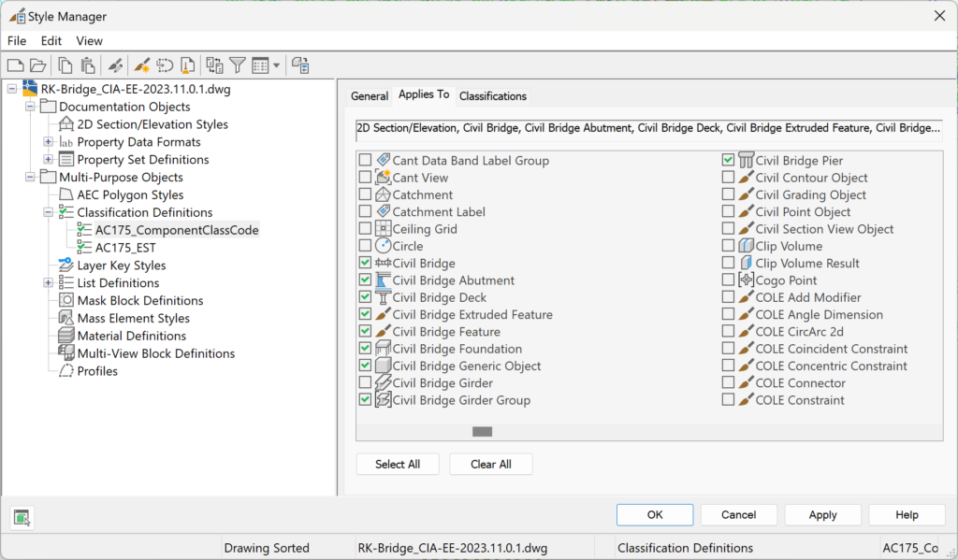Click the Select All button
The width and height of the screenshot is (958, 560).
(x=398, y=464)
